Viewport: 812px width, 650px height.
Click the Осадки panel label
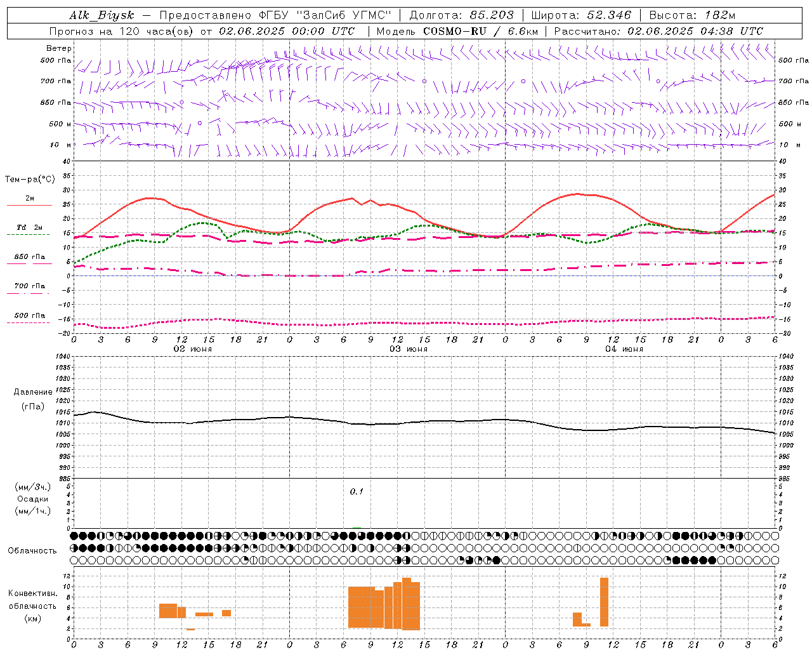33,499
